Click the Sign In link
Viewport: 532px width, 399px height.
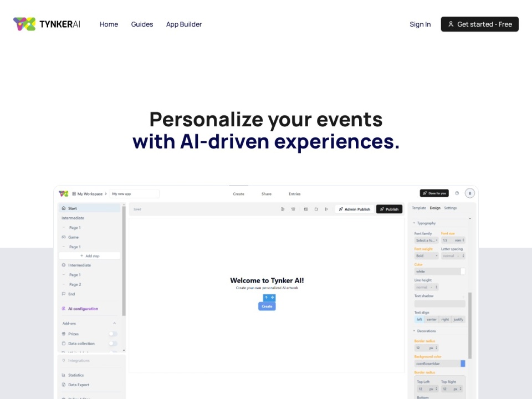(x=420, y=24)
